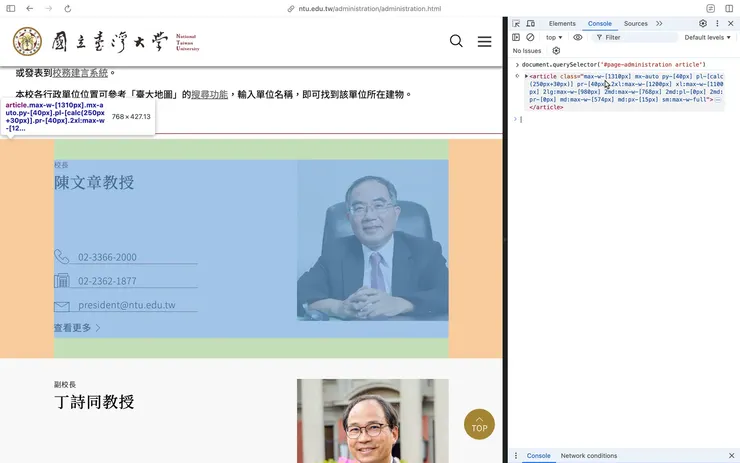
Task: Click the browser address bar
Action: tap(364, 8)
